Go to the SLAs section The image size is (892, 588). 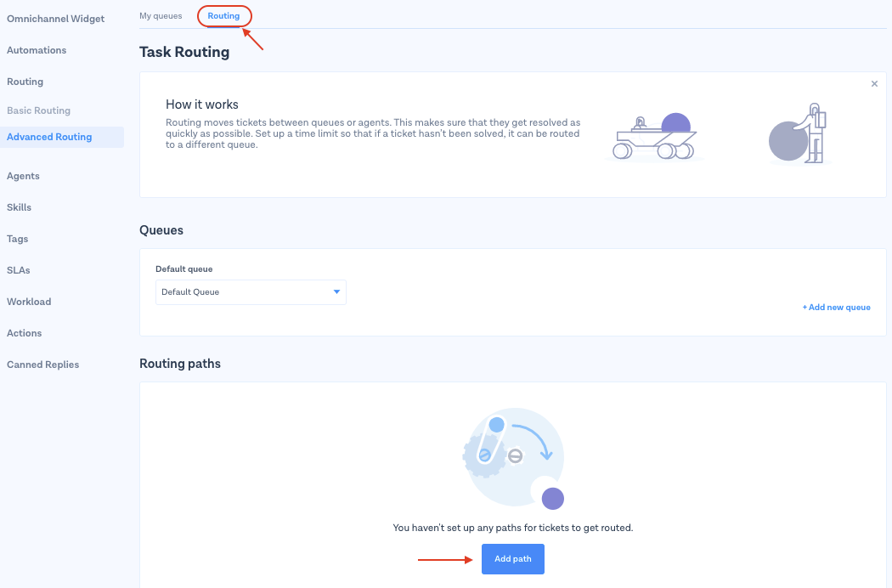[x=19, y=270]
